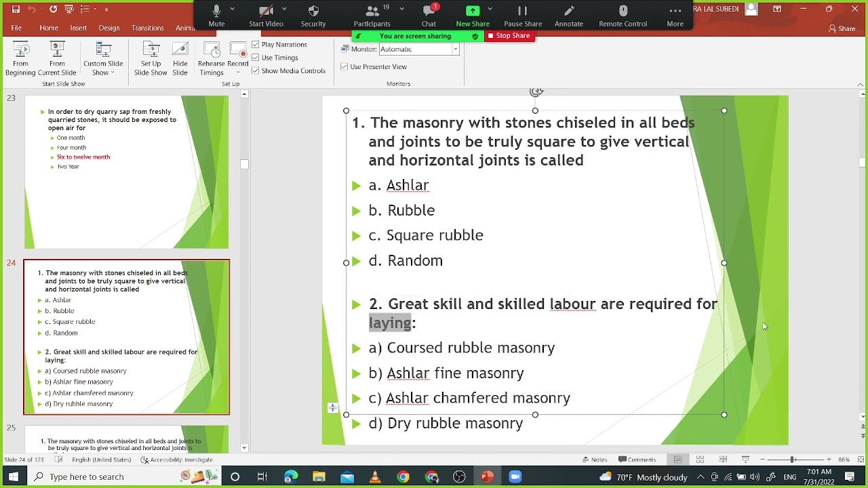
Task: Click Fit slide to current window icon
Action: pyautogui.click(x=861, y=460)
